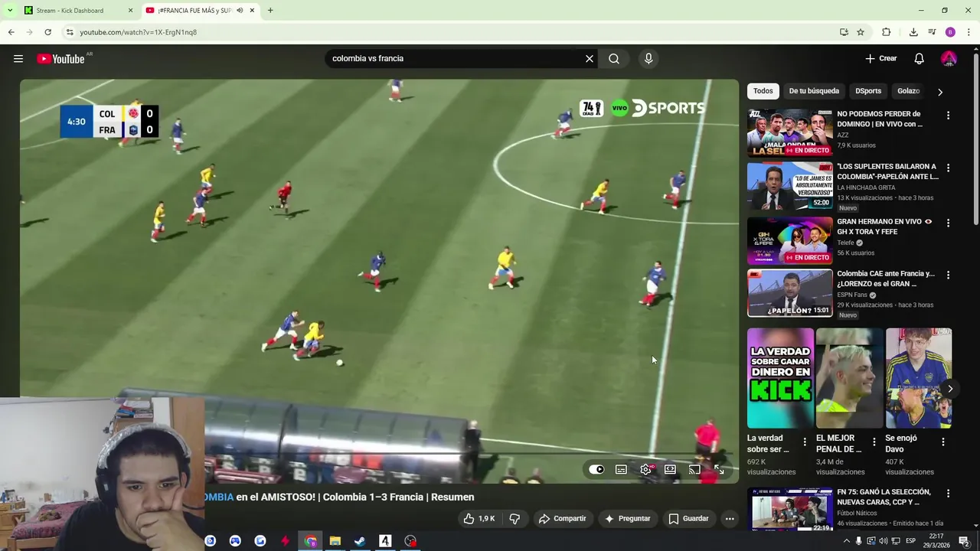Screen dimensions: 980x551
Task: Go to the YouTube home logo
Action: (60, 59)
